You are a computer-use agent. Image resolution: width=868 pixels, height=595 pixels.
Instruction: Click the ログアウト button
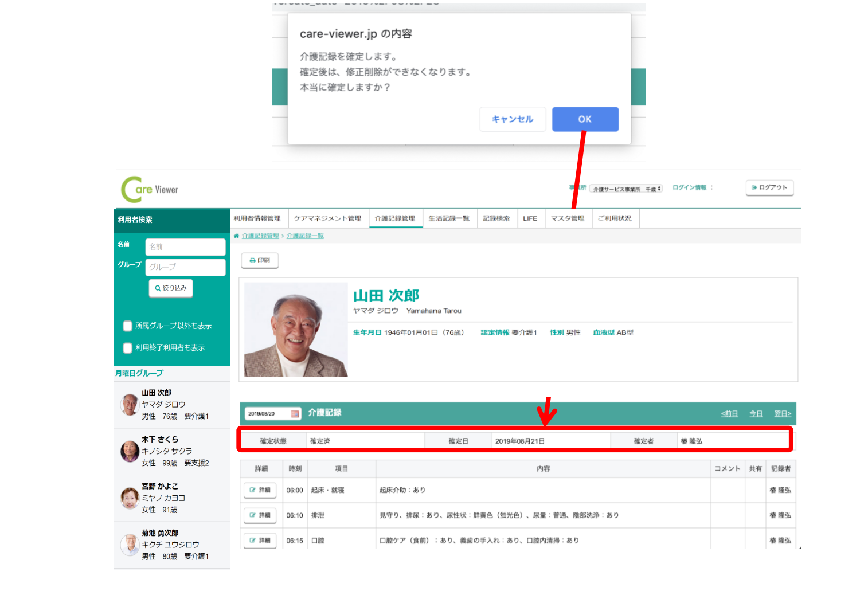click(769, 187)
